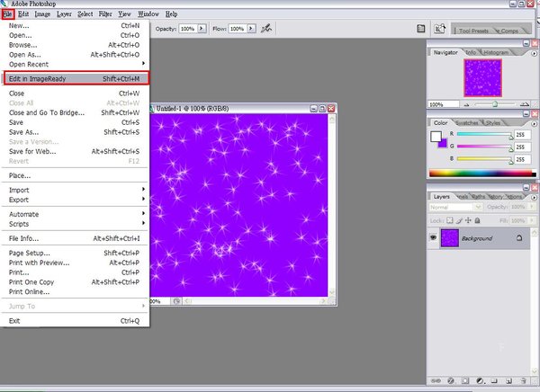Click the Flow 100% field
The image size is (540, 392).
(238, 29)
